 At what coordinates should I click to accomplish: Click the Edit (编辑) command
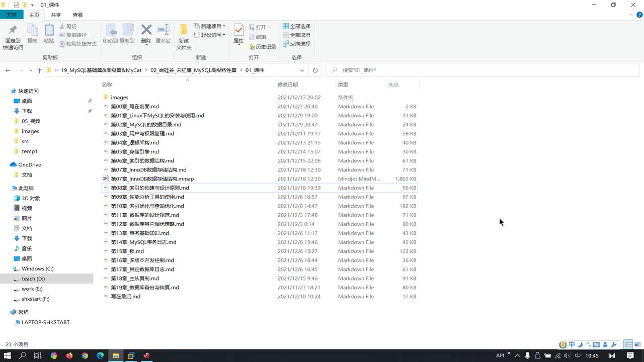(258, 37)
